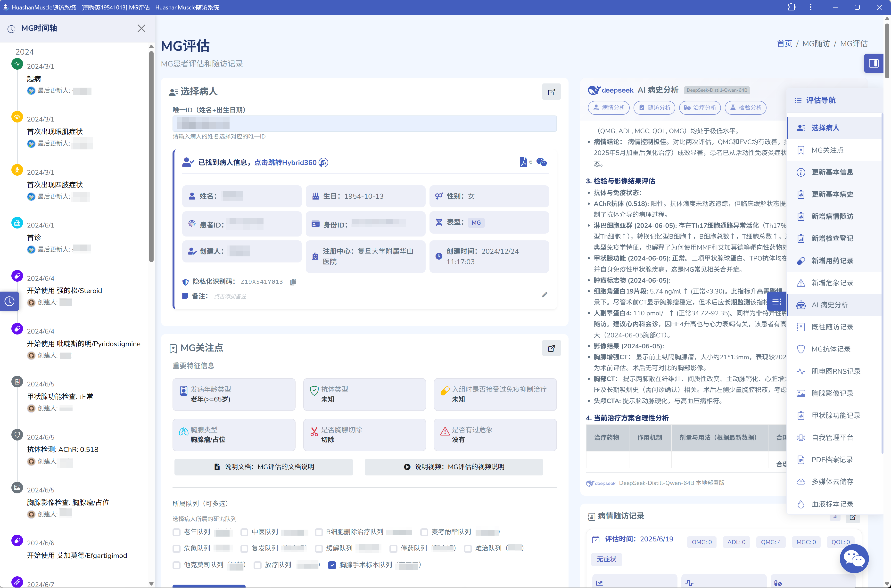This screenshot has width=891, height=588.
Task: Check the 缓解队列 checkbox
Action: [x=319, y=549]
